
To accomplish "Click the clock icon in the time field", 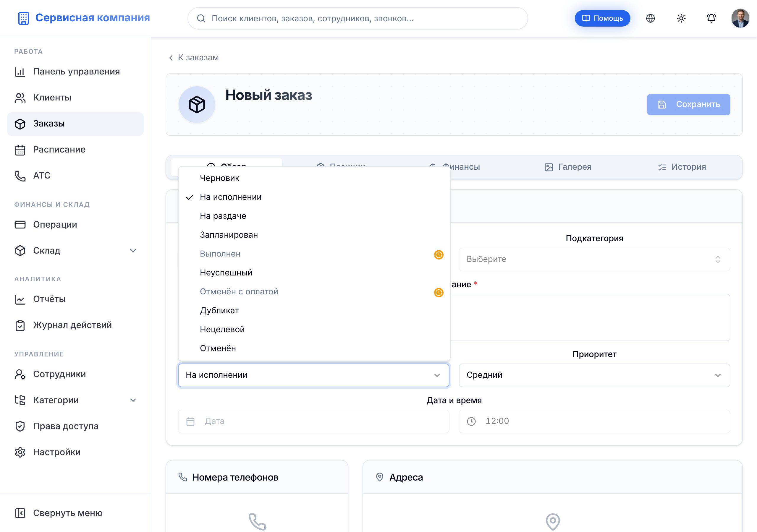I will tap(471, 421).
